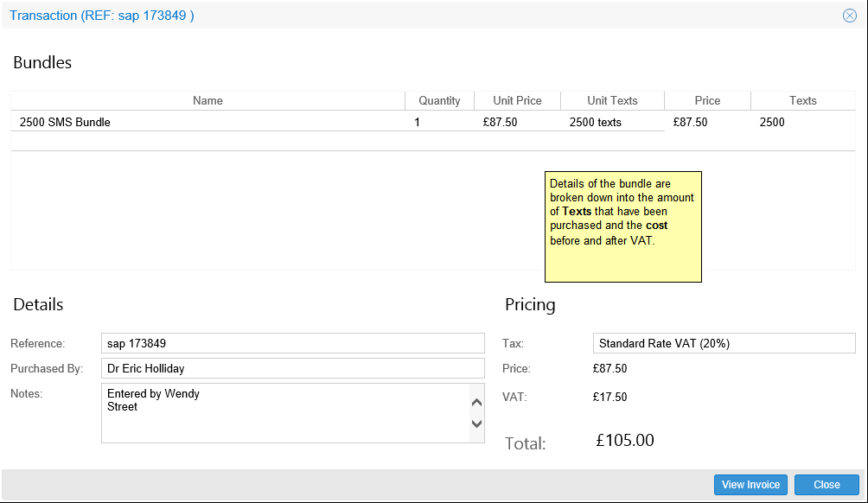The image size is (868, 503).
Task: Click the Transaction REF title text
Action: tap(101, 16)
